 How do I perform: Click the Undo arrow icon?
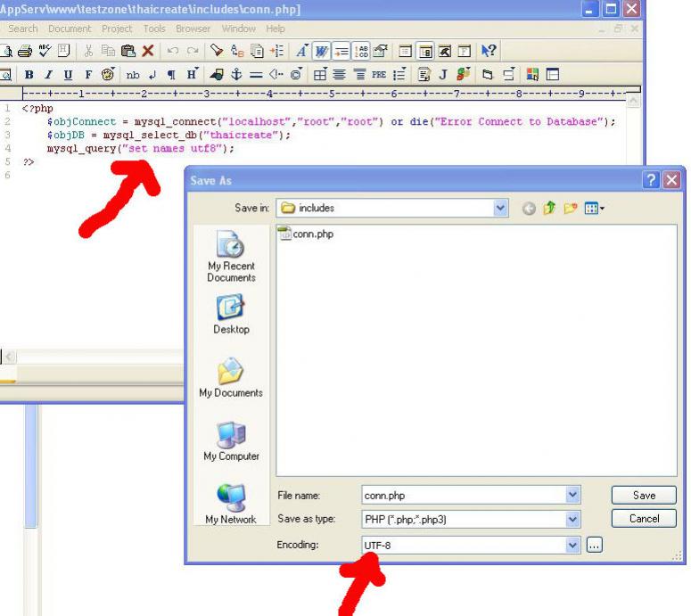173,51
